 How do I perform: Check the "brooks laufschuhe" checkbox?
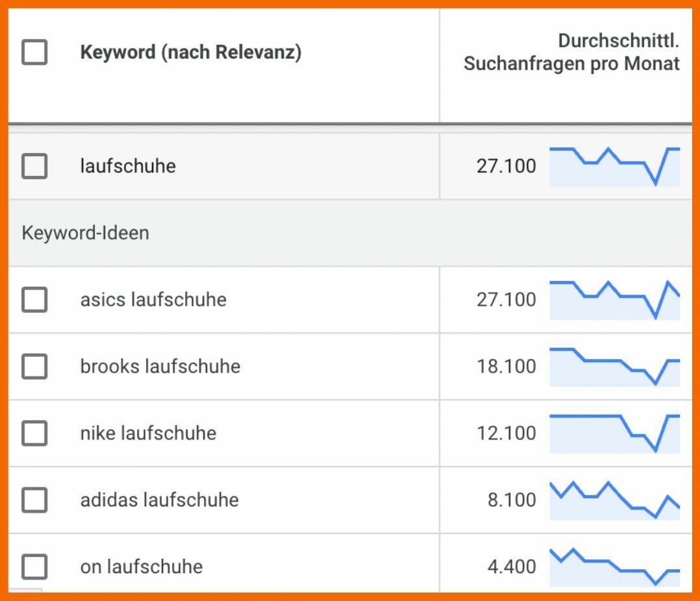click(x=34, y=367)
